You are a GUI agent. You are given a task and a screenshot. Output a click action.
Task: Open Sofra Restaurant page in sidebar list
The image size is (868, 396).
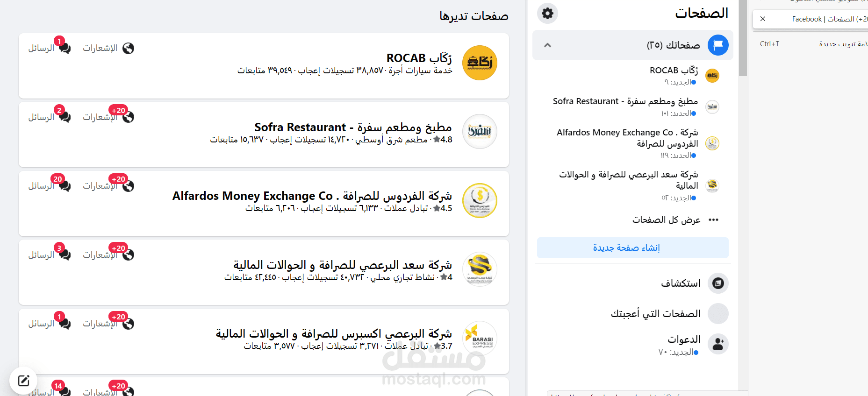(625, 101)
